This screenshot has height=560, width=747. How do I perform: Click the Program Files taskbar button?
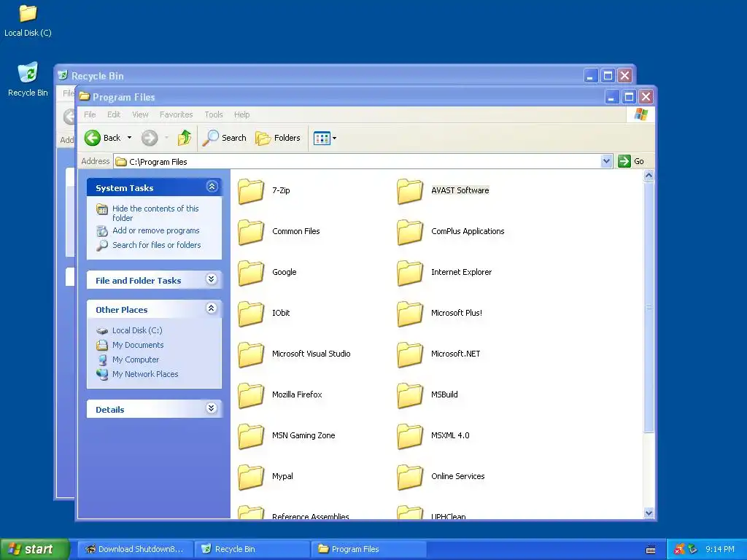point(368,550)
